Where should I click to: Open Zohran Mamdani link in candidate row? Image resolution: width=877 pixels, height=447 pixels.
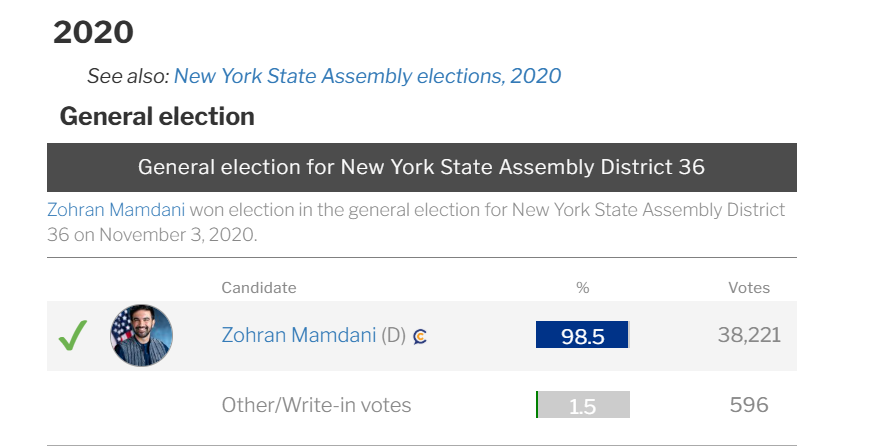point(298,336)
